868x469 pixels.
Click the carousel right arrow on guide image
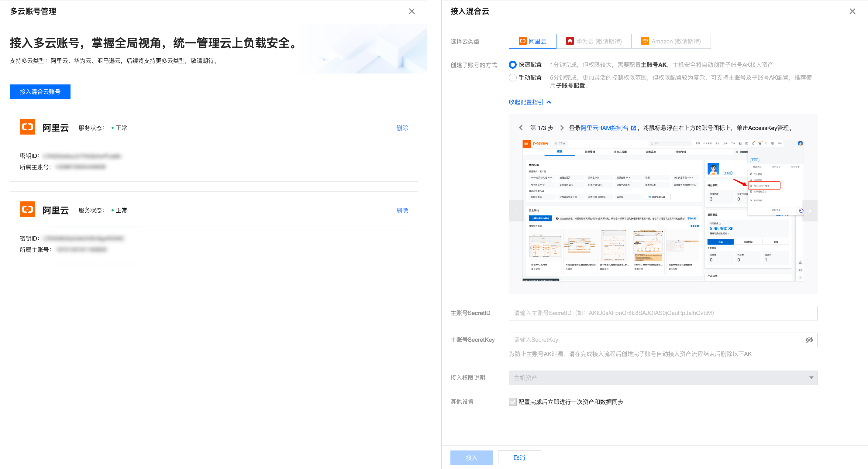pos(810,211)
